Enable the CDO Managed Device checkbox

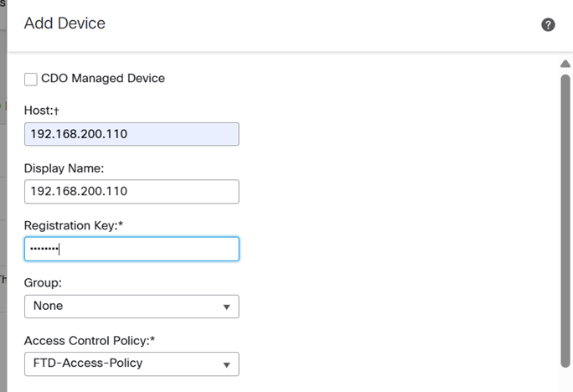pyautogui.click(x=31, y=79)
